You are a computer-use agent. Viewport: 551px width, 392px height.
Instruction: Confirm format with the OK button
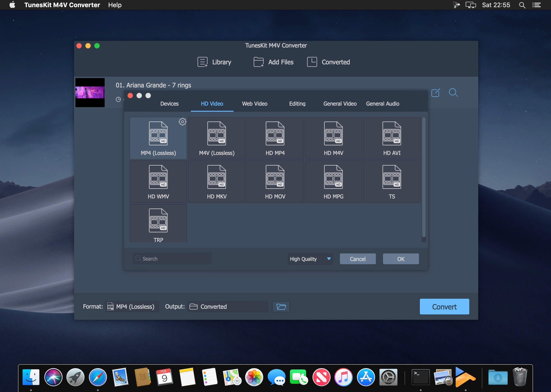401,259
